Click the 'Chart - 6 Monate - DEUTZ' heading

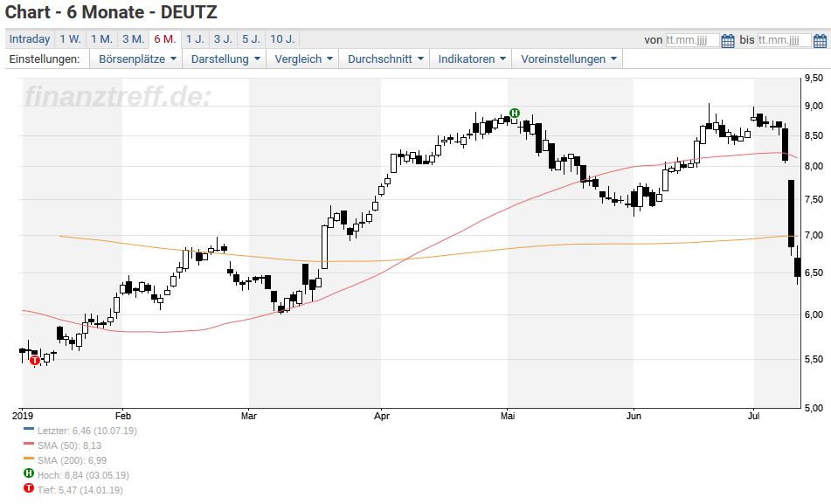[111, 12]
